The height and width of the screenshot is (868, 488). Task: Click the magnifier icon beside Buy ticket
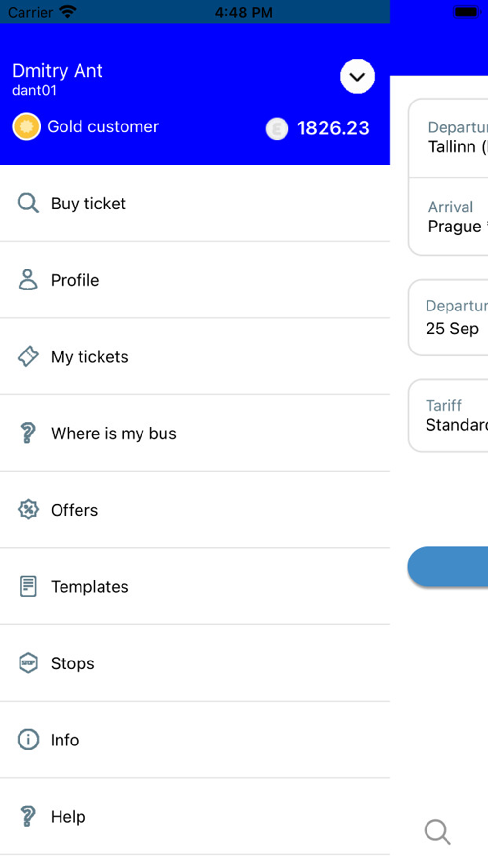point(28,203)
